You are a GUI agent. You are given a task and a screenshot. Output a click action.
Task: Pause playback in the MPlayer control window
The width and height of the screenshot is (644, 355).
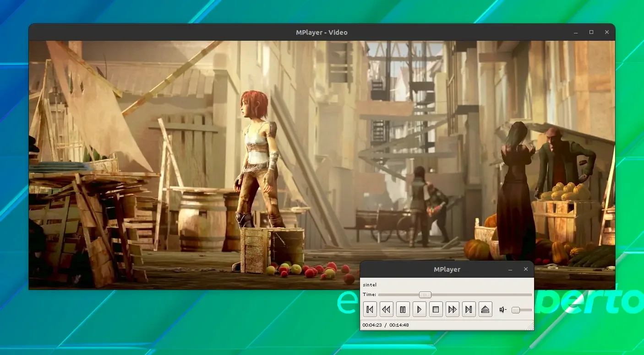point(403,310)
